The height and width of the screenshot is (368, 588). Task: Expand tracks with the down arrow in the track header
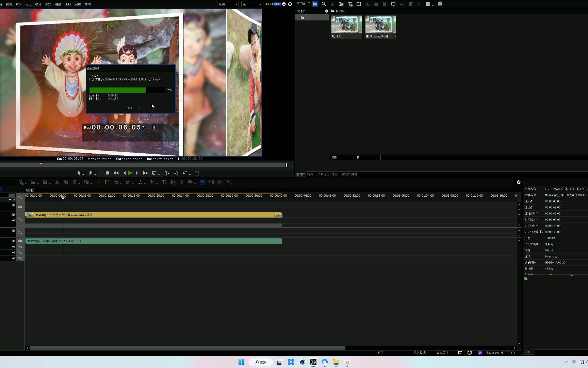(10, 200)
